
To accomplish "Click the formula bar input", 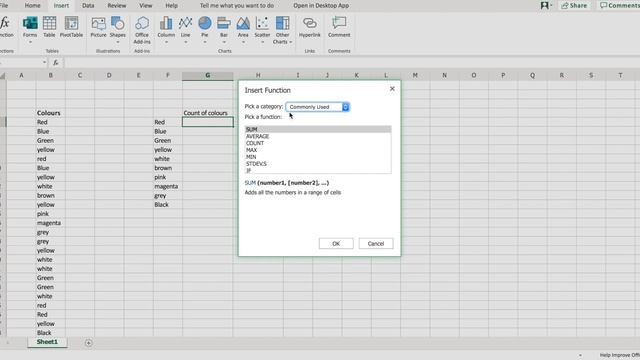I will 351,62.
